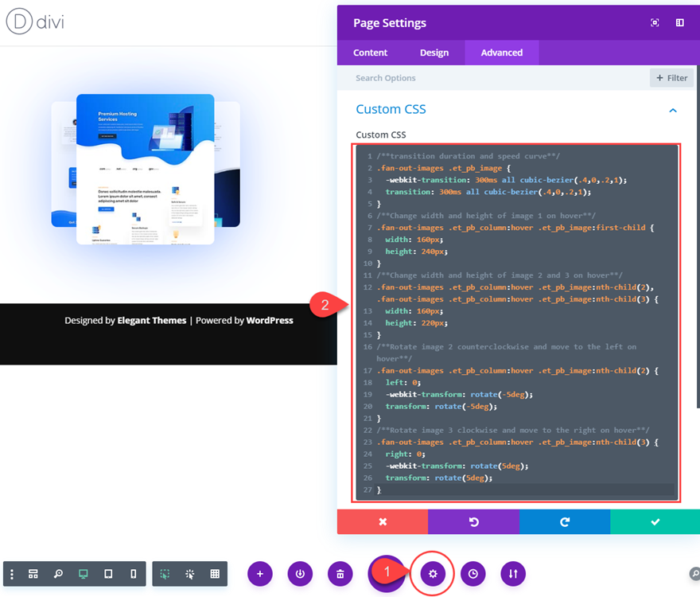This screenshot has width=700, height=597.
Task: Open the editing history panel
Action: pyautogui.click(x=472, y=574)
